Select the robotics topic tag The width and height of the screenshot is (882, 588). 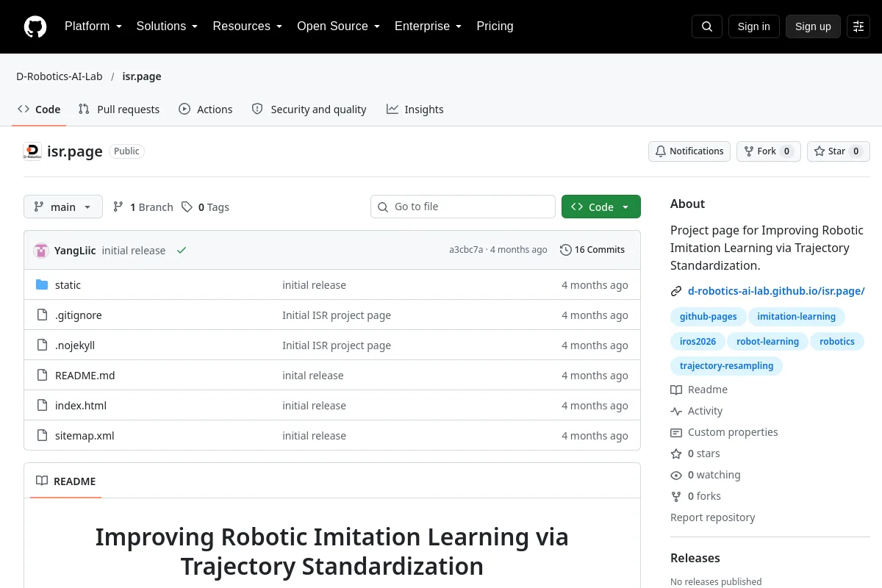pos(837,342)
